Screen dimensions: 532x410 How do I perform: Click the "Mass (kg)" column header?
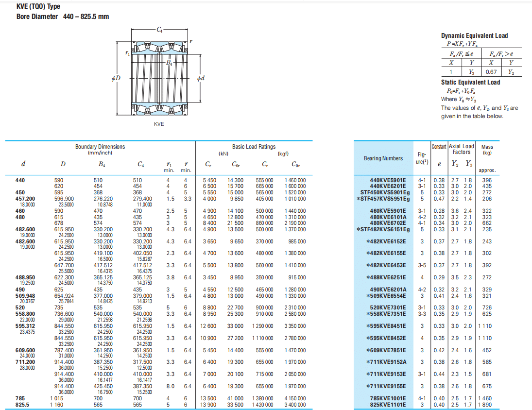(487, 150)
